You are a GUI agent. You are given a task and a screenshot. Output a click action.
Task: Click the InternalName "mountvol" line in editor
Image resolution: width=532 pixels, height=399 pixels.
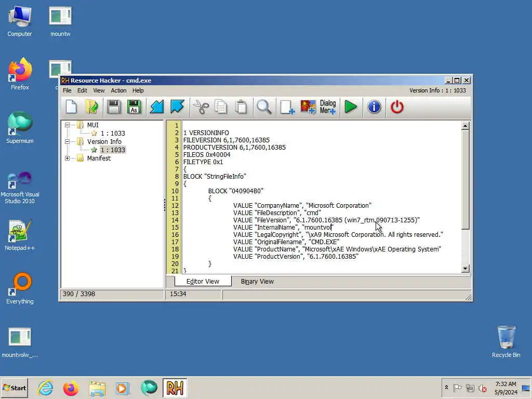(283, 228)
